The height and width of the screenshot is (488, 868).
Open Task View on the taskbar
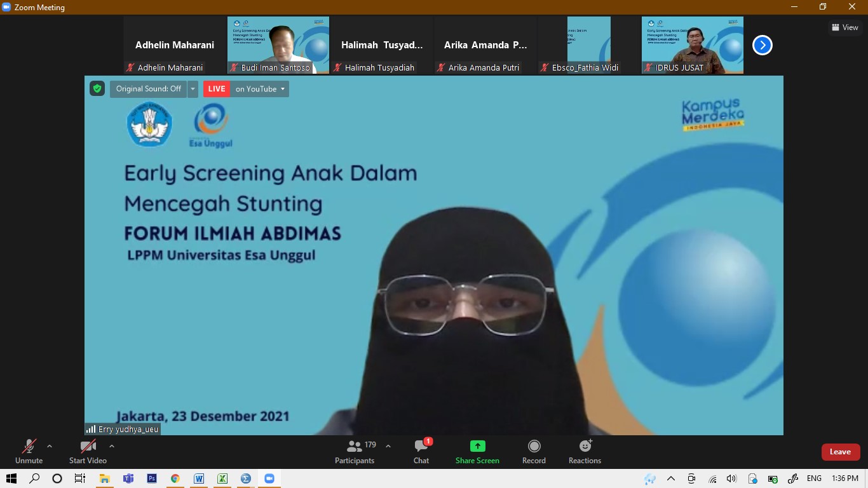tap(80, 478)
